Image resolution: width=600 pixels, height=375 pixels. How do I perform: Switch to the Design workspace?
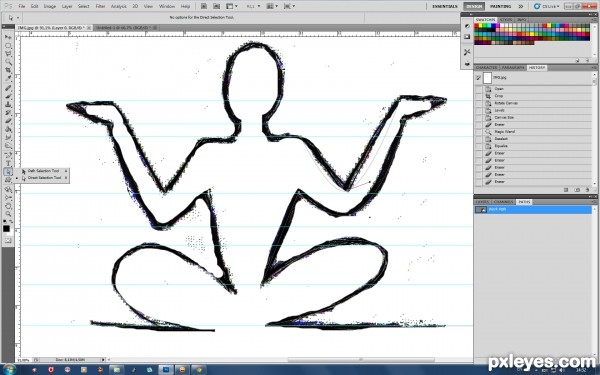[x=474, y=6]
